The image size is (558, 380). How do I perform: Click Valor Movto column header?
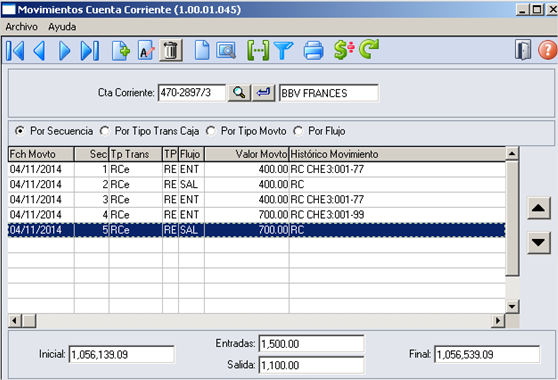tap(247, 154)
